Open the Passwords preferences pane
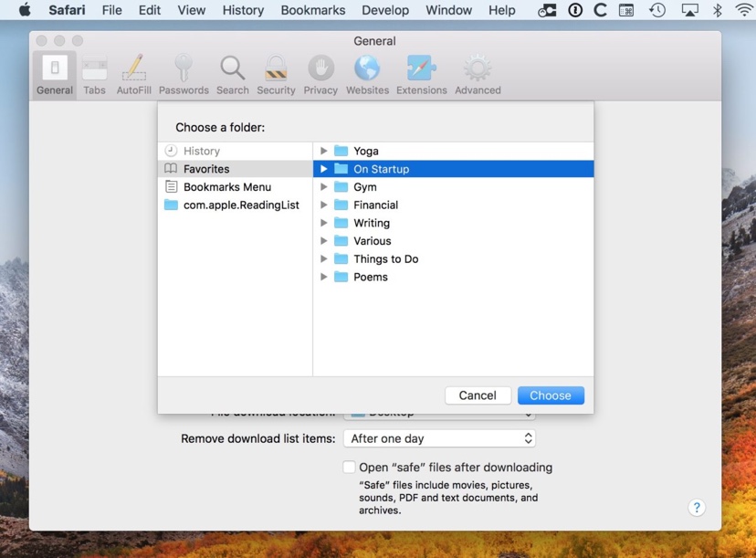This screenshot has width=756, height=558. pos(184,75)
